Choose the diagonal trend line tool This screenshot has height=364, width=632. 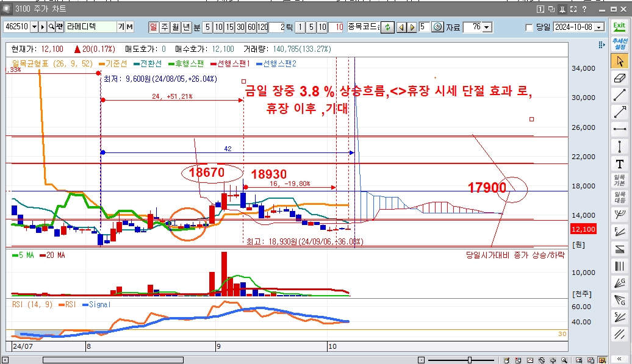(x=620, y=95)
